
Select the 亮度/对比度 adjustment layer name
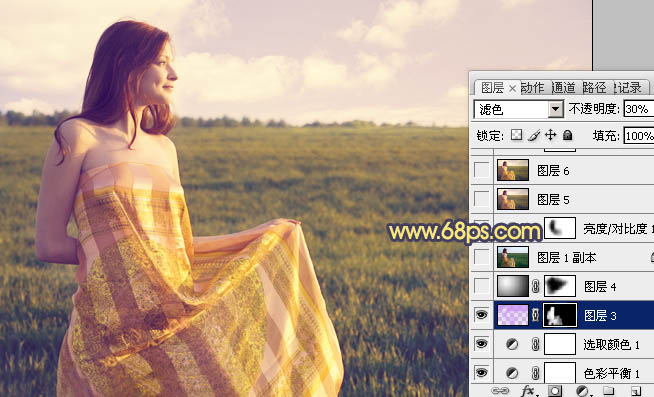pyautogui.click(x=618, y=229)
